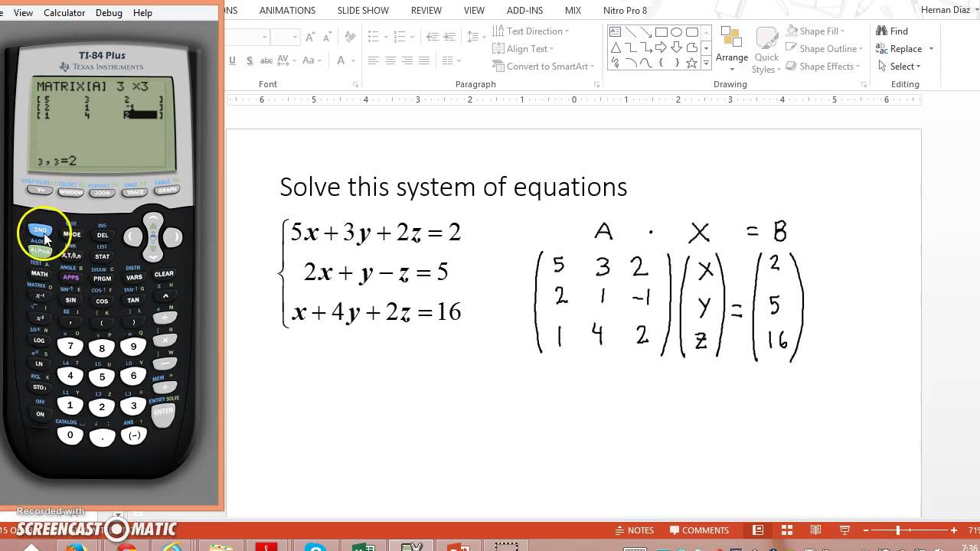Toggle Strikethrough formatting
This screenshot has height=551, width=980.
[266, 60]
